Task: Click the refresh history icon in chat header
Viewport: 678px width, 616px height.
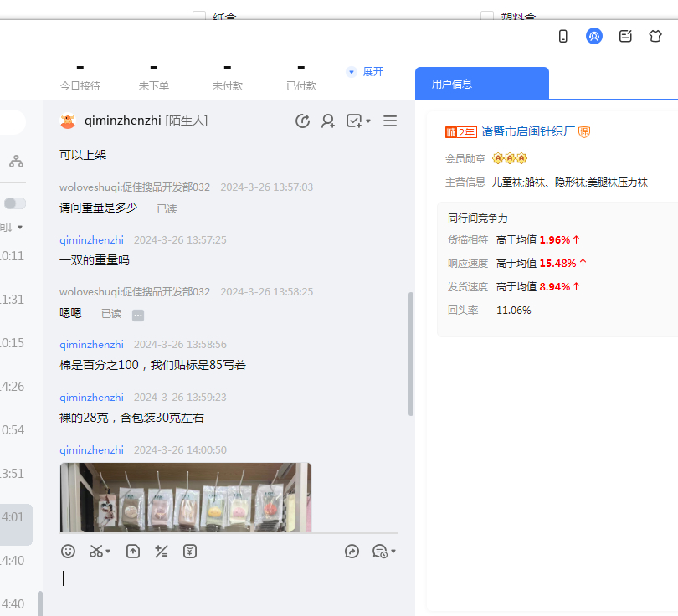Action: 303,121
